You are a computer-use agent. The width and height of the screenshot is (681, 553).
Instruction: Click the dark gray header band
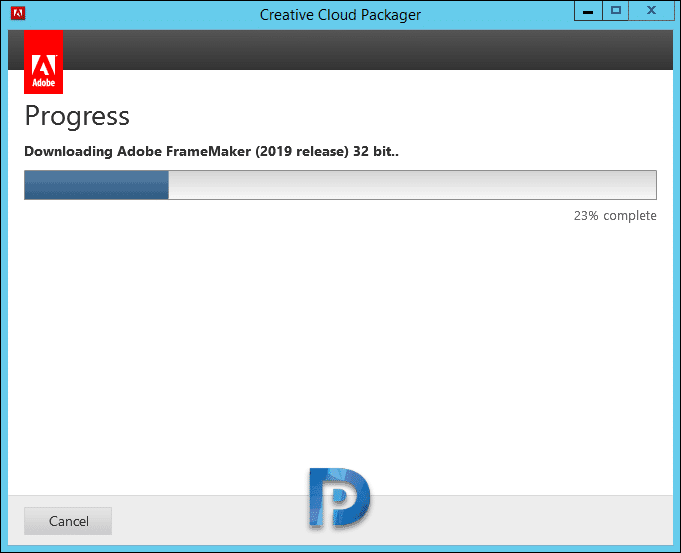point(368,50)
